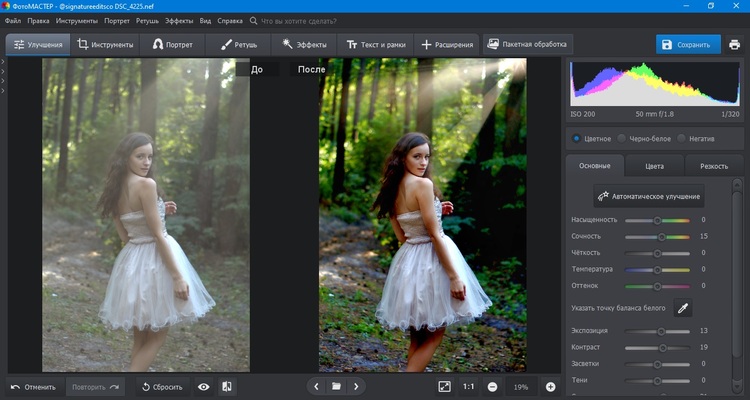Fit image to screen icon

444,386
